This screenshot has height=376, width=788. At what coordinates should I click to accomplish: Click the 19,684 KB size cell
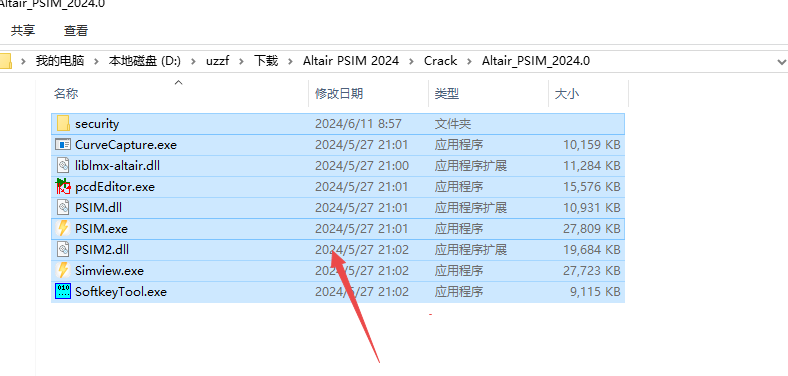click(592, 249)
